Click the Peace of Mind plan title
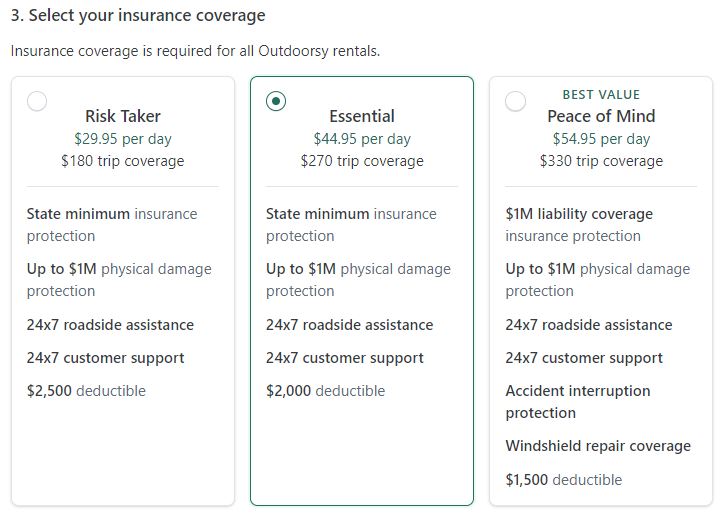 [x=601, y=116]
